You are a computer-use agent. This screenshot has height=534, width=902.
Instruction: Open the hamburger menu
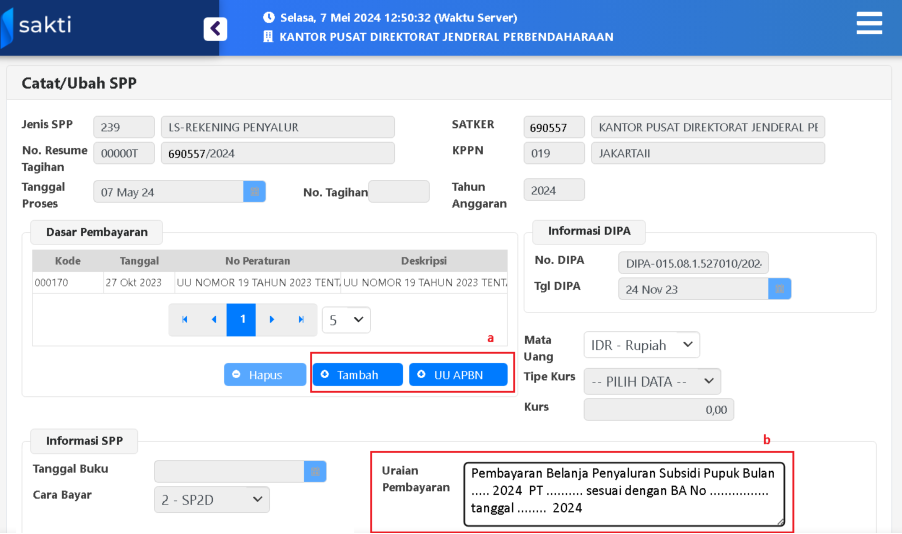coord(869,24)
